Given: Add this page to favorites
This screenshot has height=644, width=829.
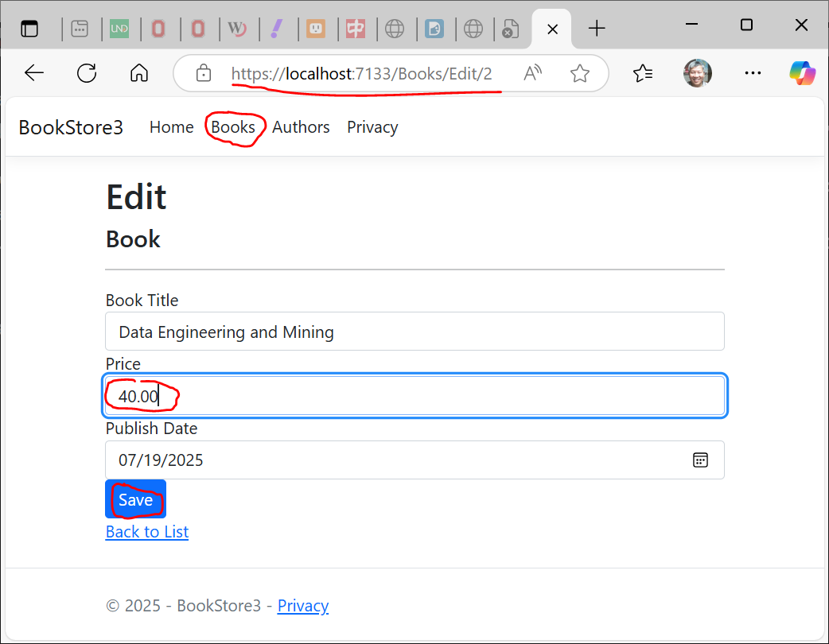Looking at the screenshot, I should click(580, 73).
